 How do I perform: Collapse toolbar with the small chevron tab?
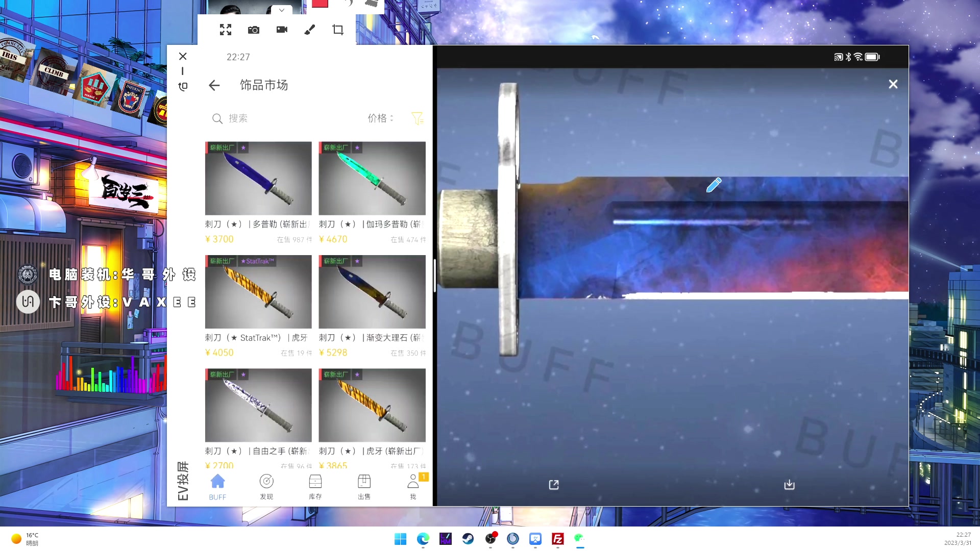[282, 10]
